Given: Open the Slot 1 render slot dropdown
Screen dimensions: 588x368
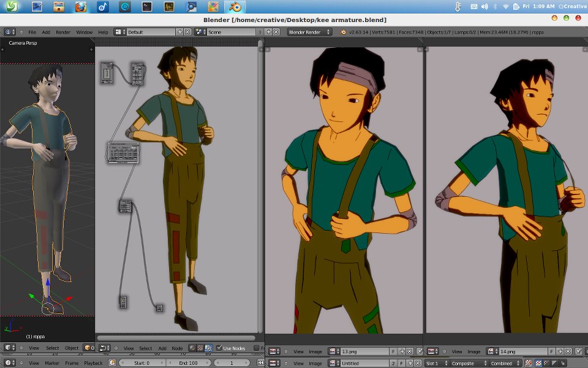Looking at the screenshot, I should coord(437,363).
